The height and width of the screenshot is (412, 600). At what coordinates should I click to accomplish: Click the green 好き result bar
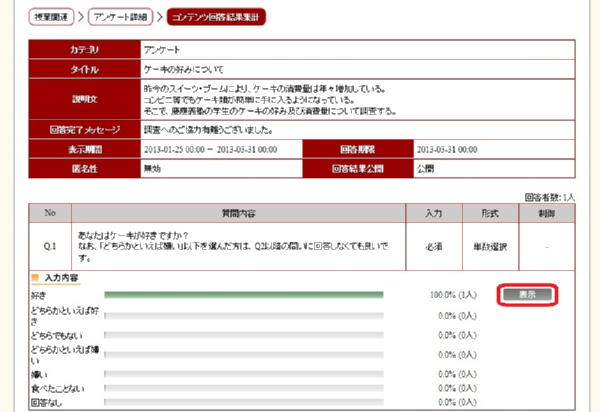[x=244, y=295]
